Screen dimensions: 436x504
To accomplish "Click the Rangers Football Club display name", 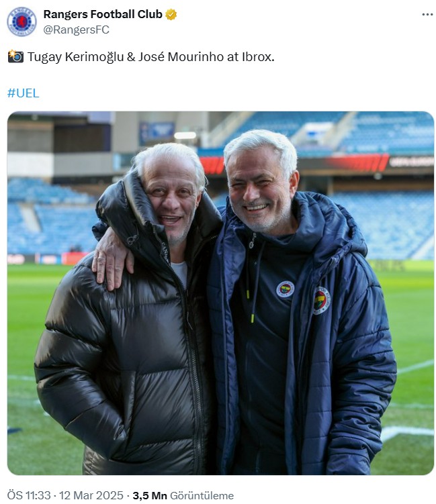I will point(103,15).
